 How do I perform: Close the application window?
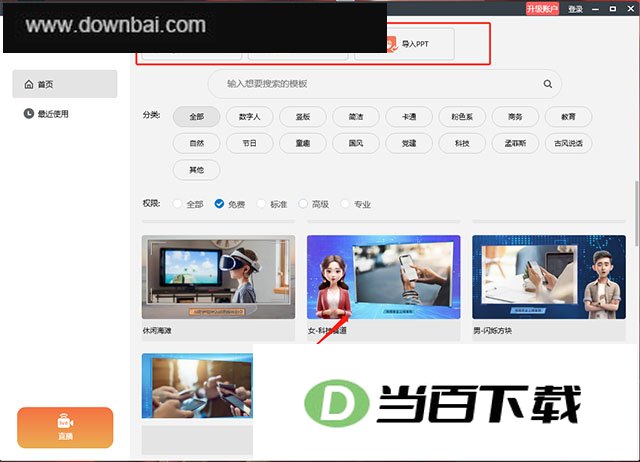point(631,9)
